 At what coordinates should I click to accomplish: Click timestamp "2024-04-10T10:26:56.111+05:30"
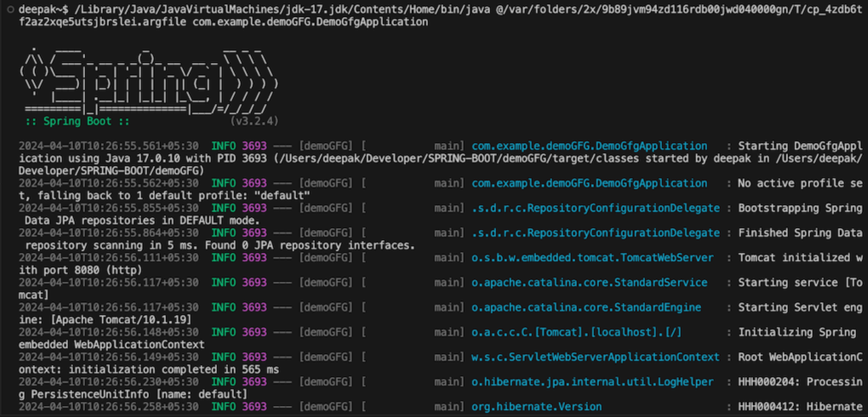coord(109,258)
